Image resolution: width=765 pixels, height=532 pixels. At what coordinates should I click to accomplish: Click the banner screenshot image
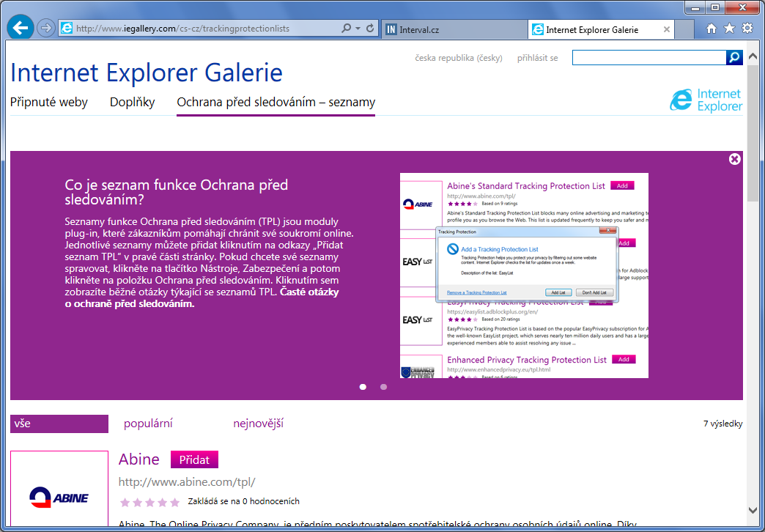pos(524,276)
